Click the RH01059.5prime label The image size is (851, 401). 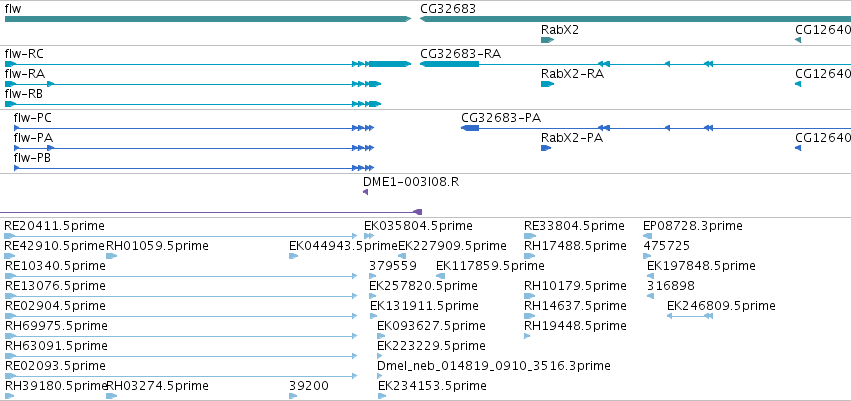pyautogui.click(x=157, y=246)
